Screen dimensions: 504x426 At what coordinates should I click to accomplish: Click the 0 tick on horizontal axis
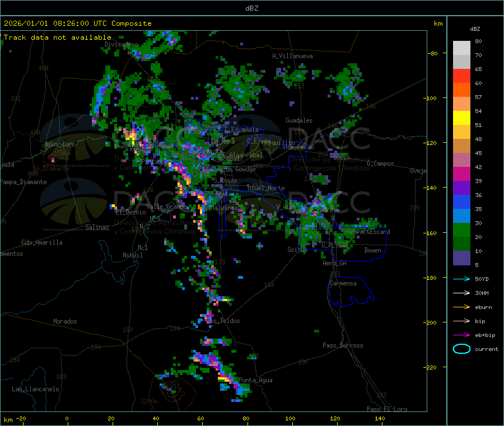tap(67, 418)
